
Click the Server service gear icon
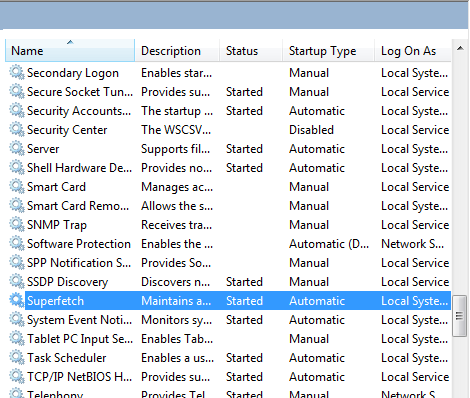coord(17,149)
